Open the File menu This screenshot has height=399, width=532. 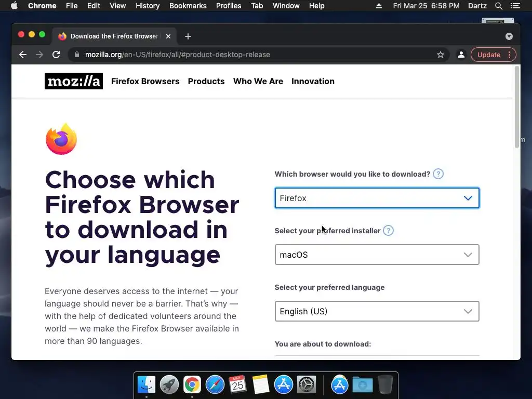72,6
